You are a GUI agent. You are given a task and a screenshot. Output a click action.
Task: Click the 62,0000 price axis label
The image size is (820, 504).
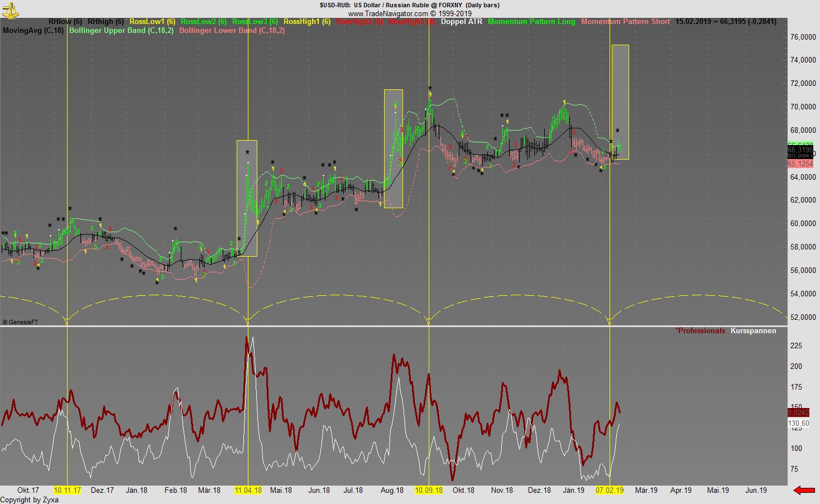click(x=803, y=200)
